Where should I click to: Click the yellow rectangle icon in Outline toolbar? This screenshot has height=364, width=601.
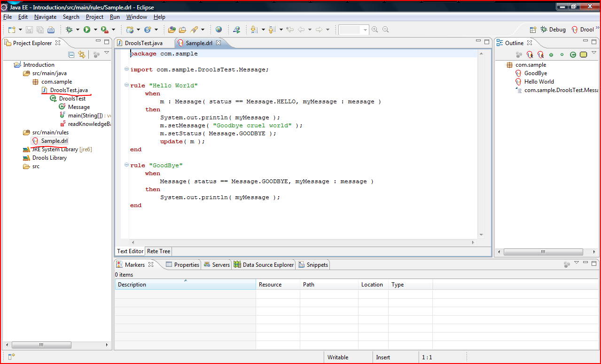tap(583, 54)
